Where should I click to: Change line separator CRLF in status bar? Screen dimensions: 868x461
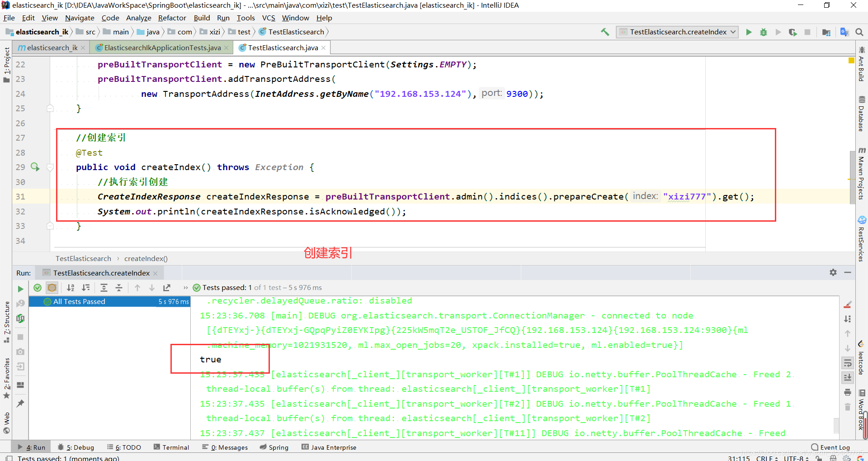pos(767,458)
